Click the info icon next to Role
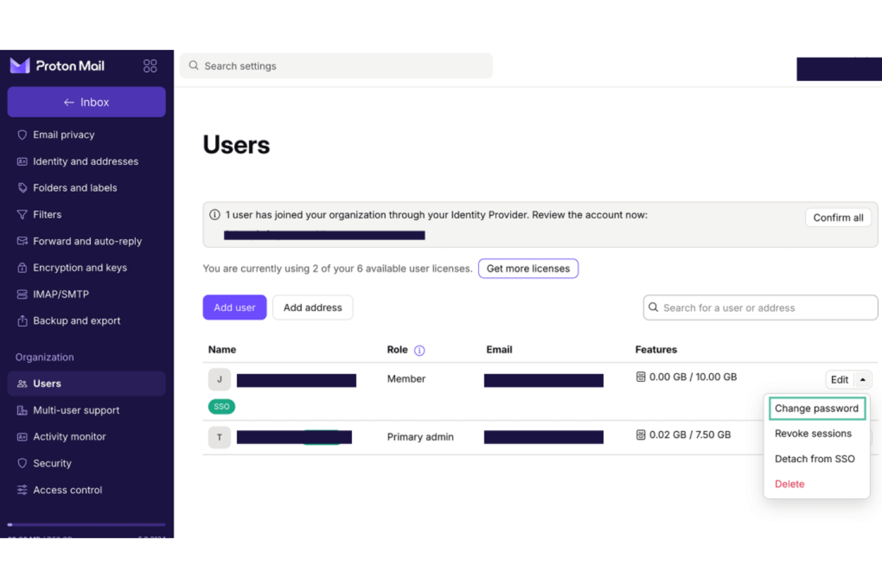This screenshot has width=882, height=588. pos(420,350)
